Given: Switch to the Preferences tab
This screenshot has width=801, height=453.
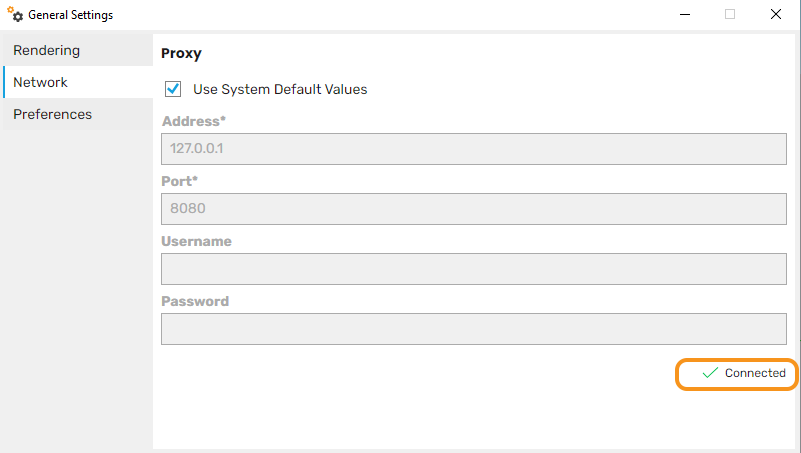Looking at the screenshot, I should 78,114.
